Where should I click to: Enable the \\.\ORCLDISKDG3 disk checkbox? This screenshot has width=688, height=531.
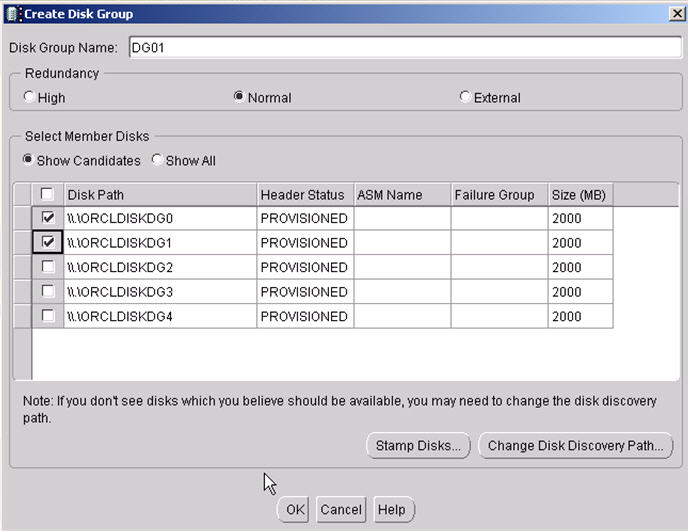point(48,291)
